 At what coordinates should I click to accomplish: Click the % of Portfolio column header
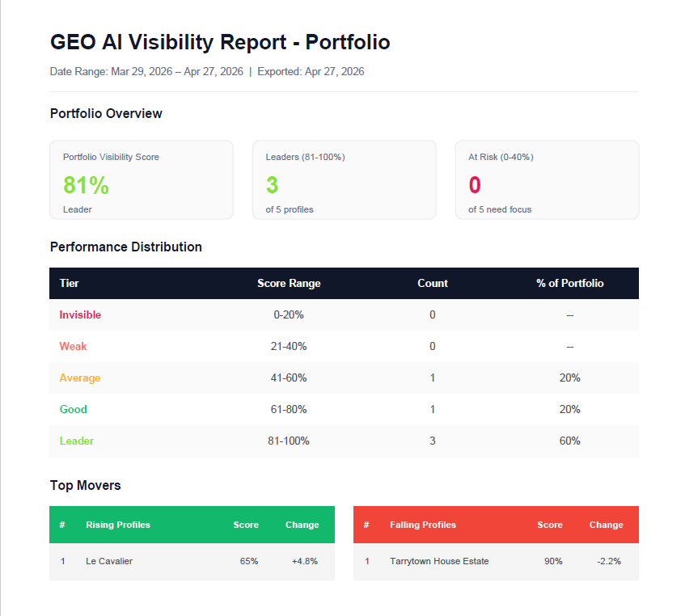[x=570, y=283]
